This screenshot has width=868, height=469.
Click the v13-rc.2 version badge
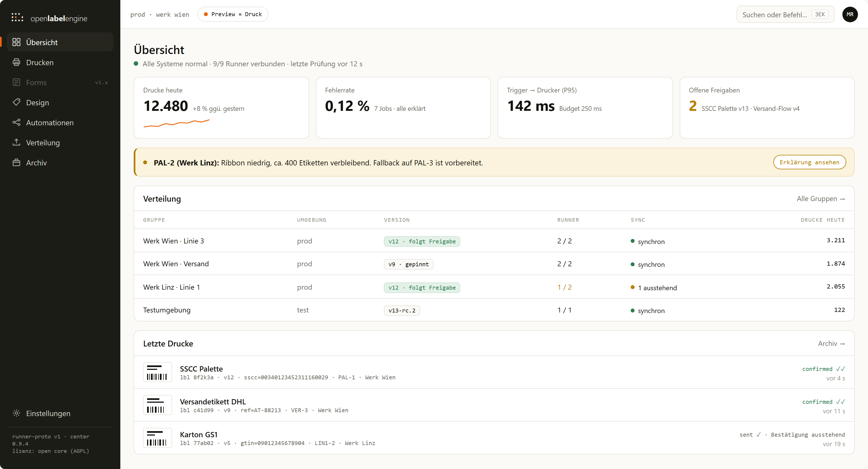point(402,310)
